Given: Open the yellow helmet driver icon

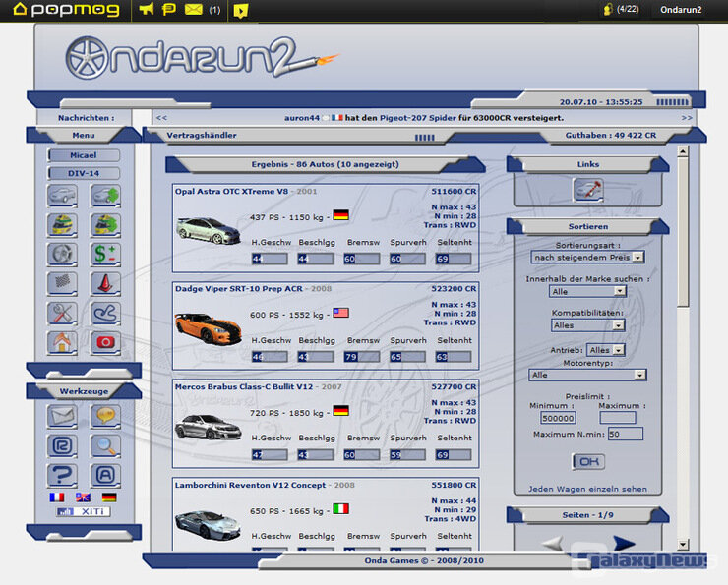Looking at the screenshot, I should (62, 225).
